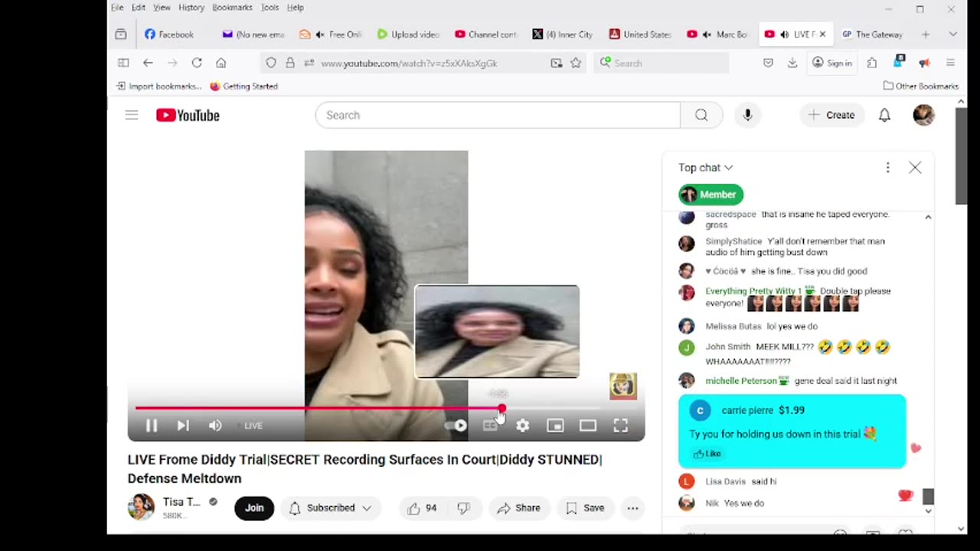The width and height of the screenshot is (980, 551).
Task: Switch to the Upload video tab
Action: (x=408, y=34)
